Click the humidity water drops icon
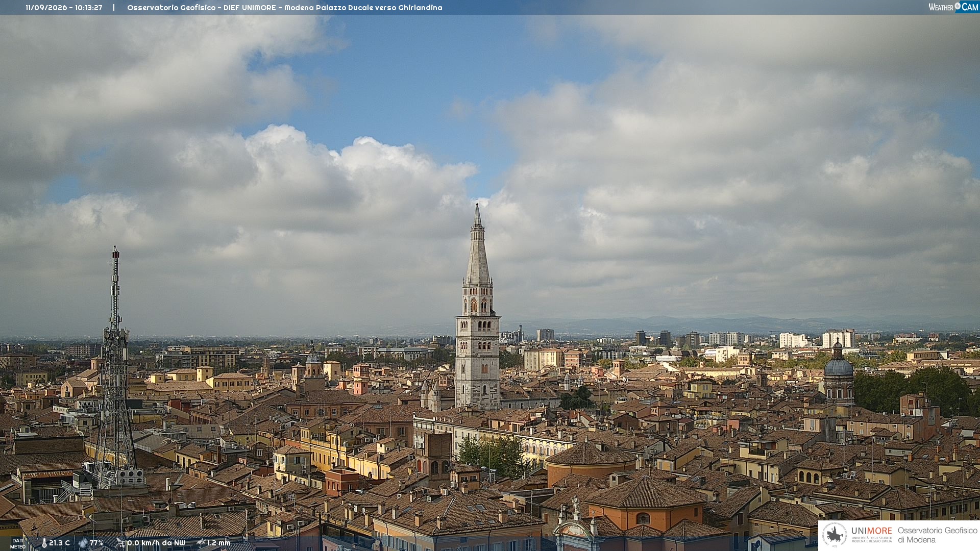This screenshot has width=980, height=551. [x=83, y=543]
